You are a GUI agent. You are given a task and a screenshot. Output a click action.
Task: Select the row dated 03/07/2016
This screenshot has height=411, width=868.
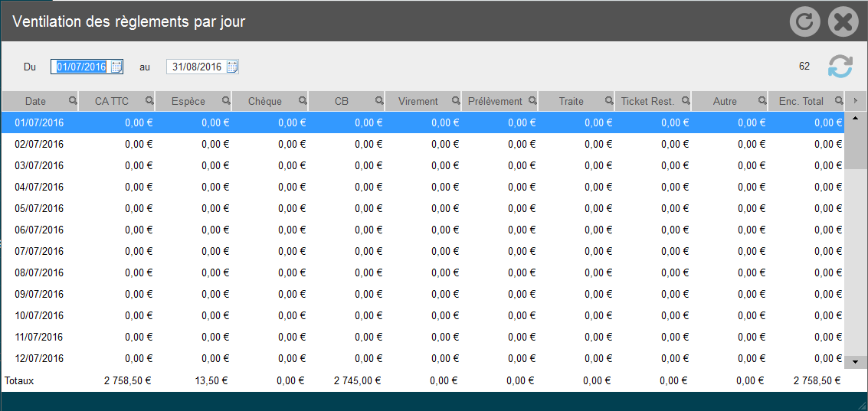423,165
